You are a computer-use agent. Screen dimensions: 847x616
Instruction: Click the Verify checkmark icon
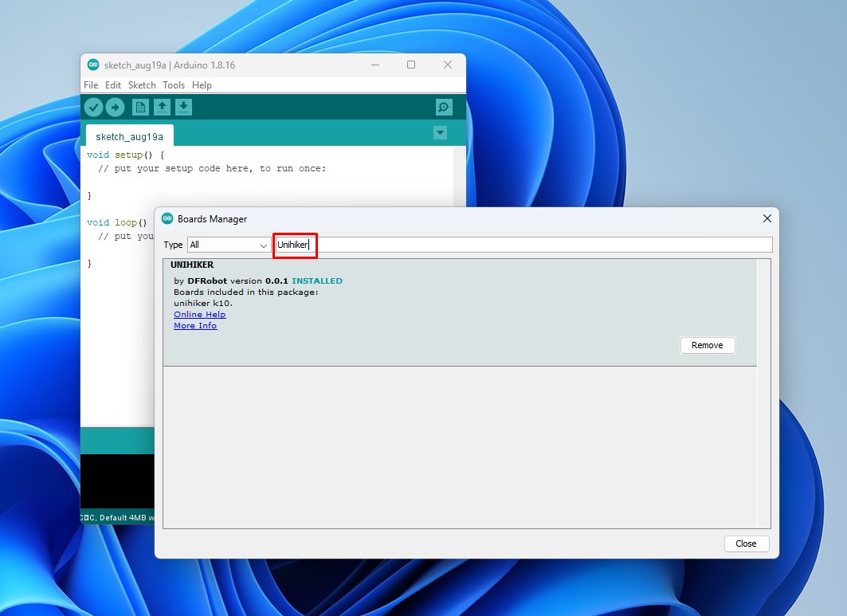click(94, 107)
